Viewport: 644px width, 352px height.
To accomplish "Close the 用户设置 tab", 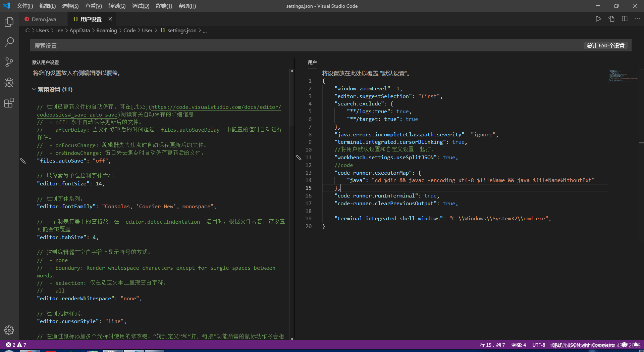I will [110, 19].
